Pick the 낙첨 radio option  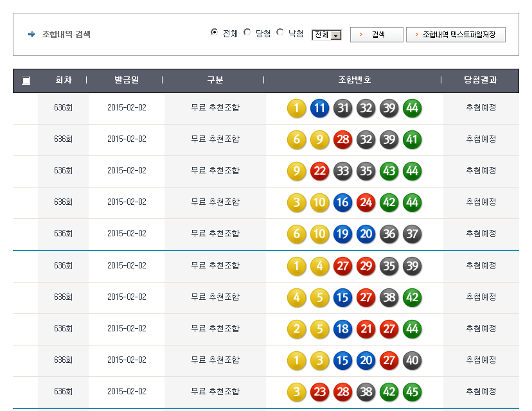280,33
